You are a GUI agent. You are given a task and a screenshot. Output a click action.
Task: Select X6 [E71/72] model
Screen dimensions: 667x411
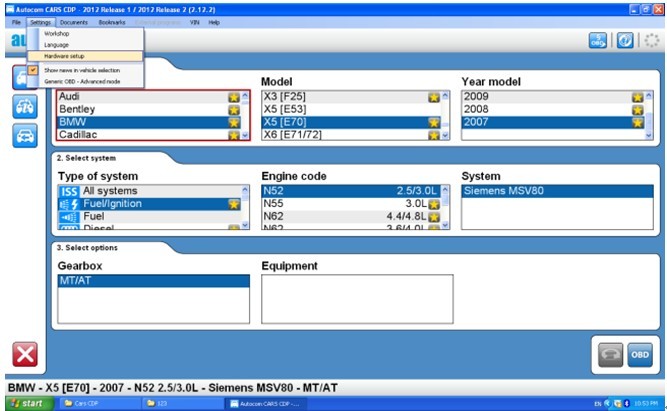click(351, 134)
